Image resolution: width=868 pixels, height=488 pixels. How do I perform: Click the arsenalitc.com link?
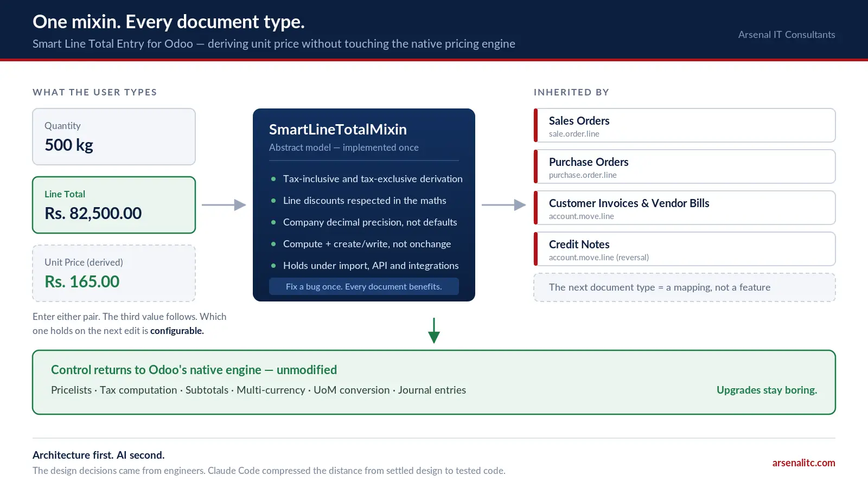coord(803,463)
